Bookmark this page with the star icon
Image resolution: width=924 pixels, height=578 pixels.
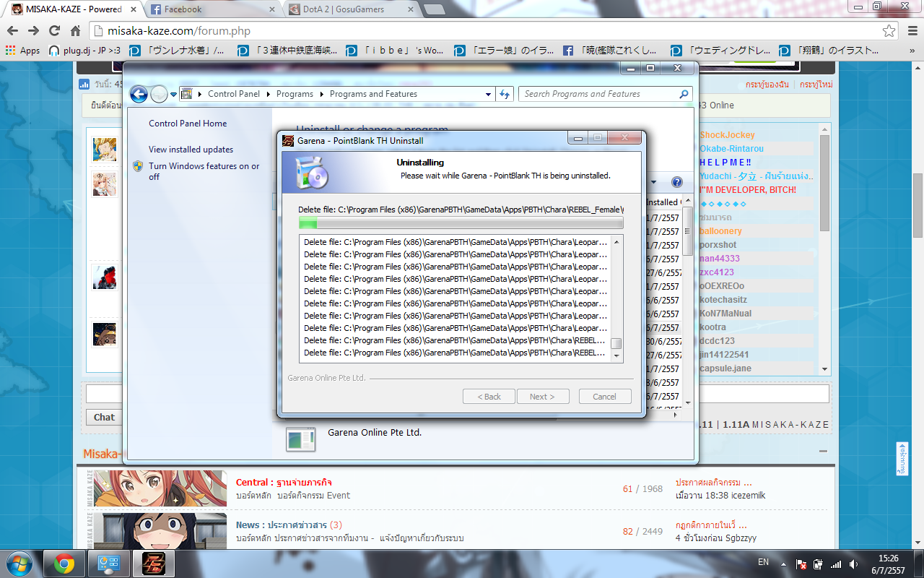coord(889,31)
